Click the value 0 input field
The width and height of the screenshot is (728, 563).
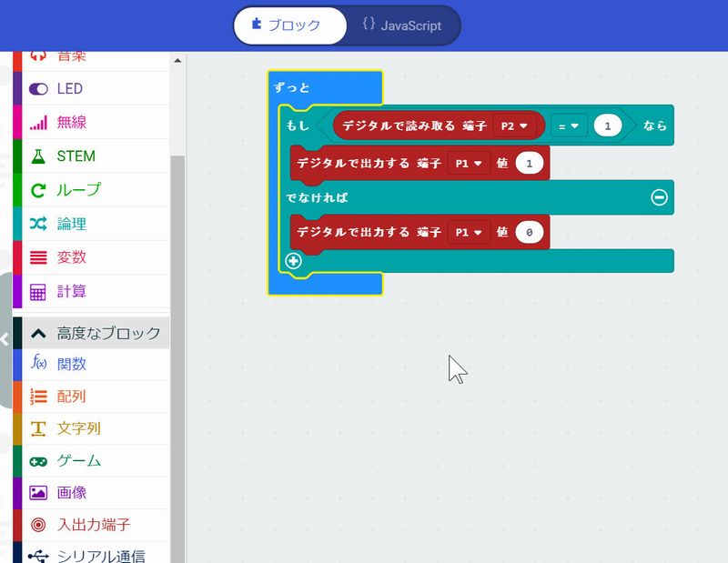coord(529,233)
